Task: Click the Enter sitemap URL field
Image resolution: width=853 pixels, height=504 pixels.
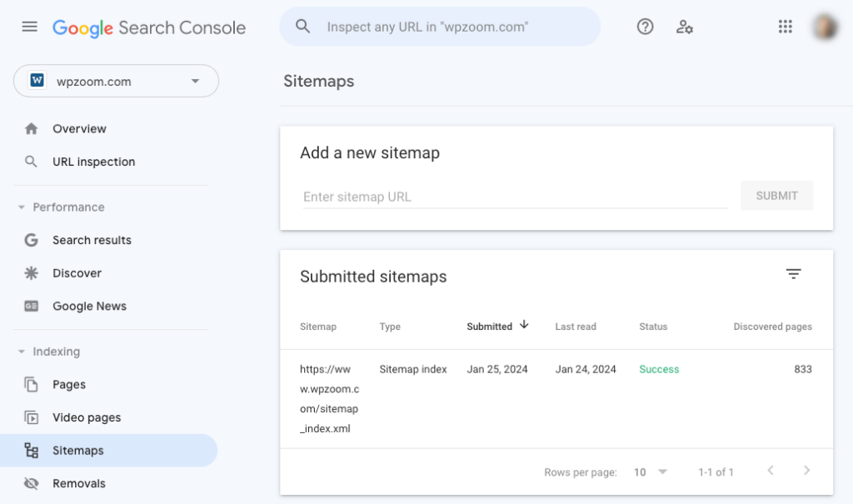Action: pos(515,197)
